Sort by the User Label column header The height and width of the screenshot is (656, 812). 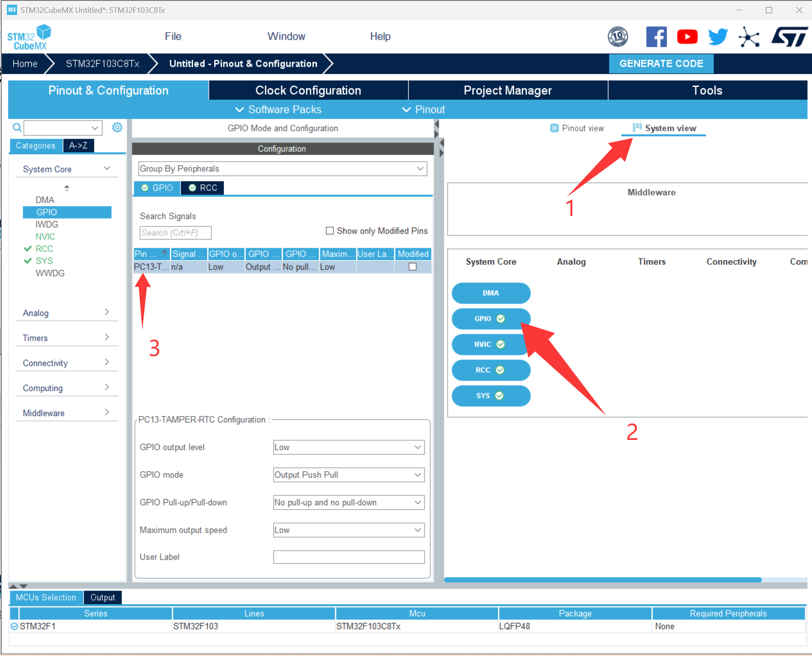pos(375,254)
